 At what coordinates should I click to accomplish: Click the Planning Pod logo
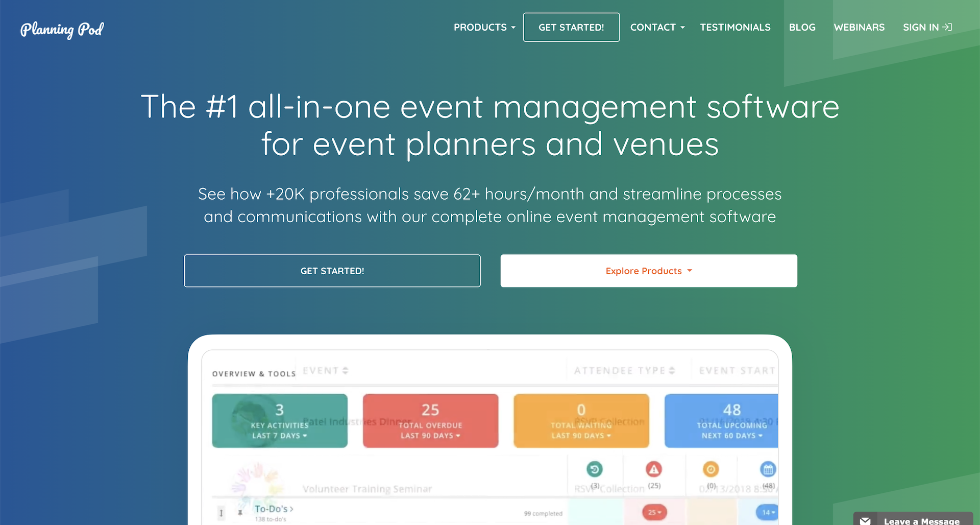(x=62, y=29)
